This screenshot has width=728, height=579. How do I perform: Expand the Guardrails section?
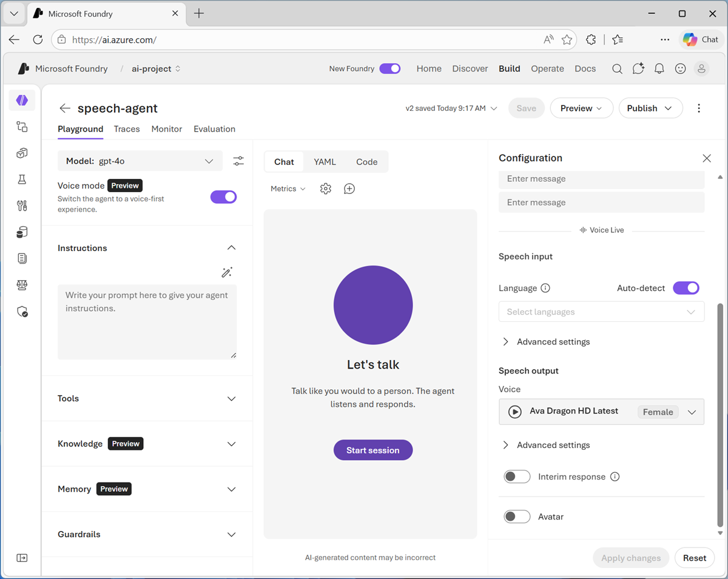coord(231,535)
